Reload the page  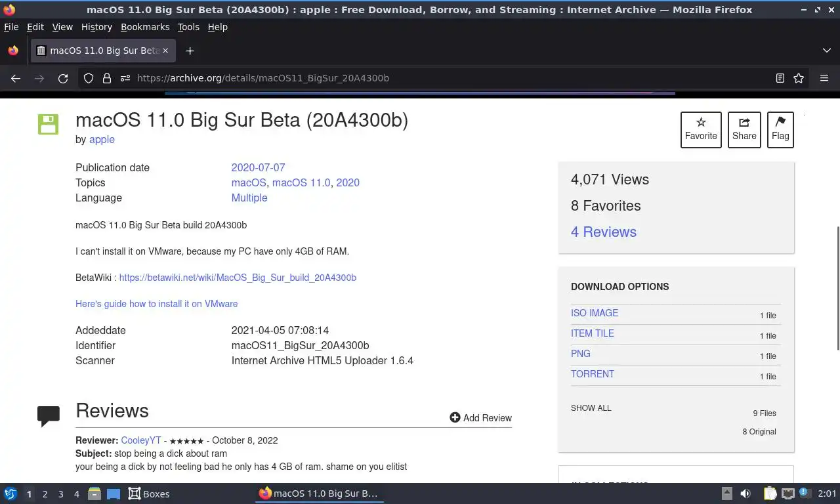coord(63,78)
